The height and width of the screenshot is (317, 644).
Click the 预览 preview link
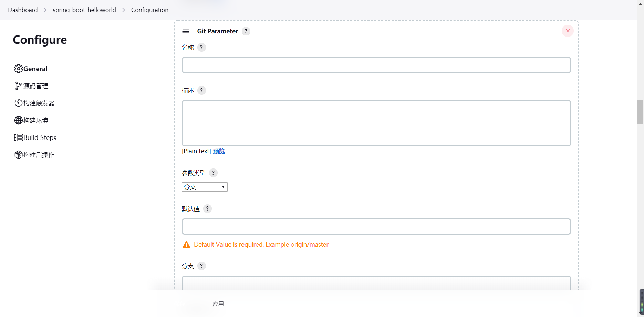[219, 151]
